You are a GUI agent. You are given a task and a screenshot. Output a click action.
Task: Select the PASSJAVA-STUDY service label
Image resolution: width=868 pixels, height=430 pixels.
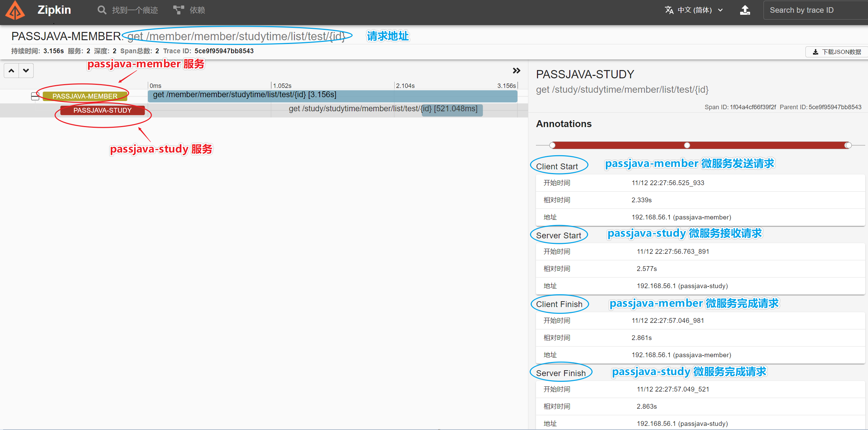(x=102, y=110)
